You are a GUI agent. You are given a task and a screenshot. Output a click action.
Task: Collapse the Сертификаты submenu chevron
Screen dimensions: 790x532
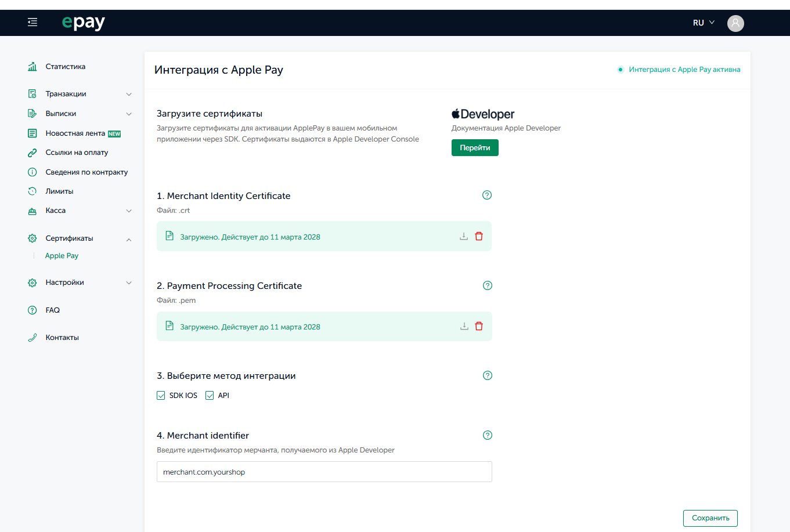(129, 239)
